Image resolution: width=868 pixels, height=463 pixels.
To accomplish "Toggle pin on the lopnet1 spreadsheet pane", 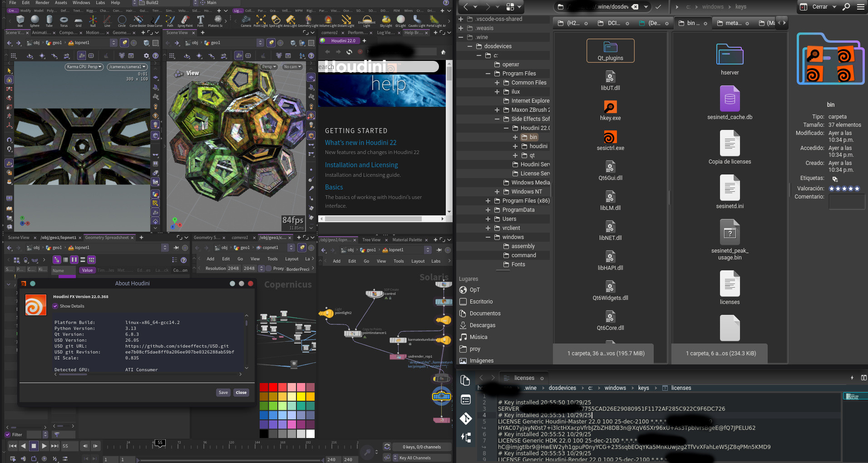I will (x=176, y=248).
